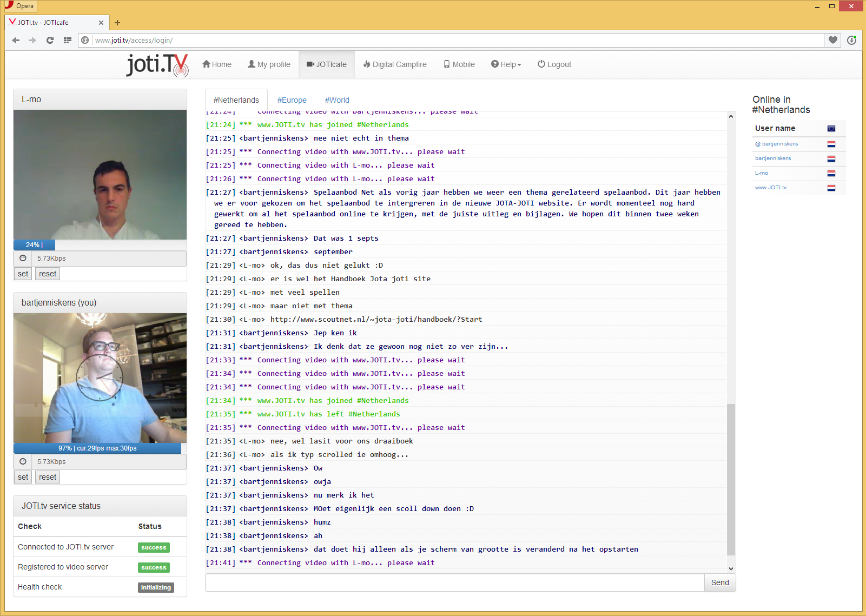
Task: Click the 97% cur:29fps progress bar
Action: pyautogui.click(x=97, y=448)
